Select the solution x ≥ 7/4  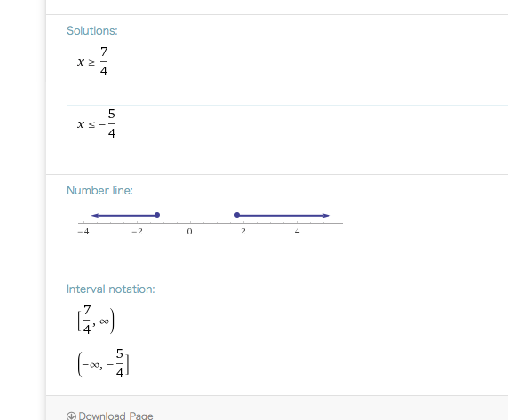92,61
